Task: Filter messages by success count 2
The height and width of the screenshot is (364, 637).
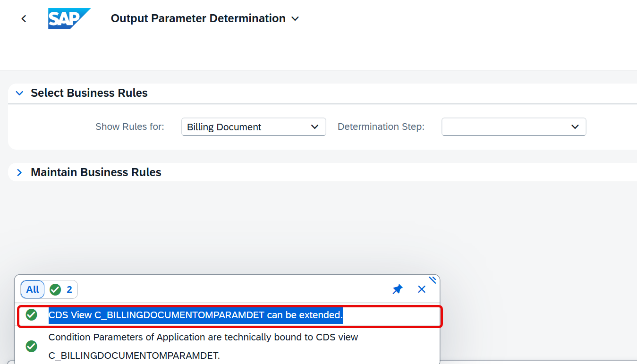Action: point(61,289)
